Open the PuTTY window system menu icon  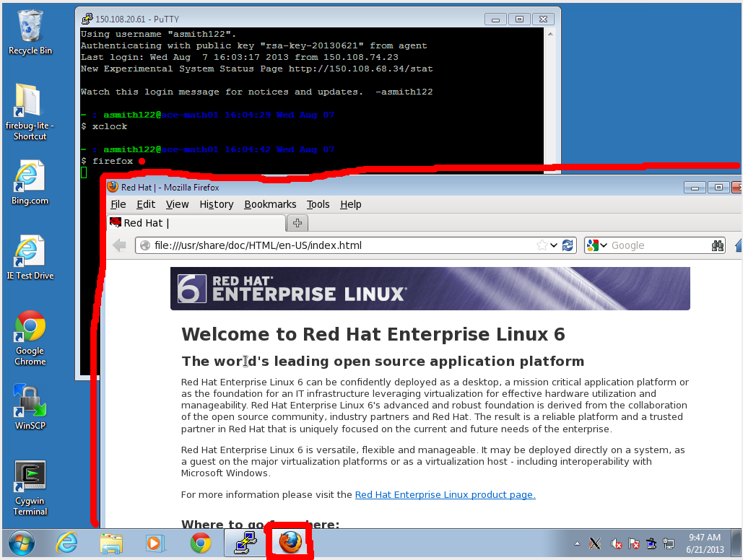tap(87, 19)
